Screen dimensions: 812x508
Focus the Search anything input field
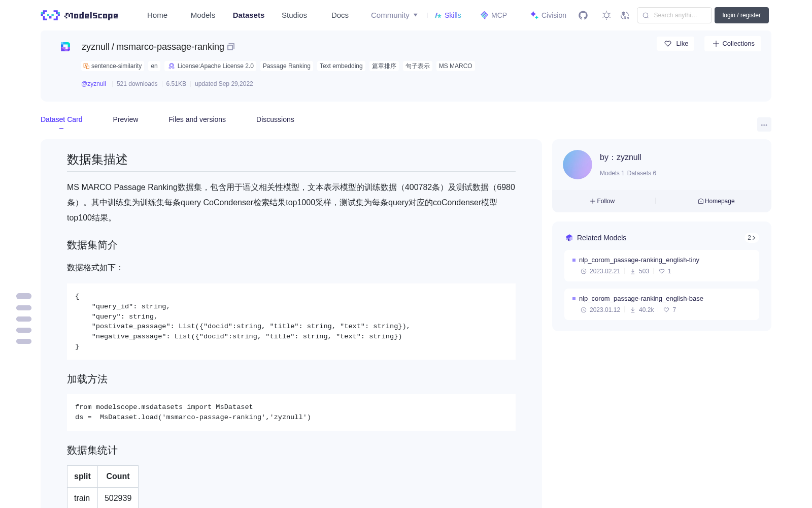(674, 15)
